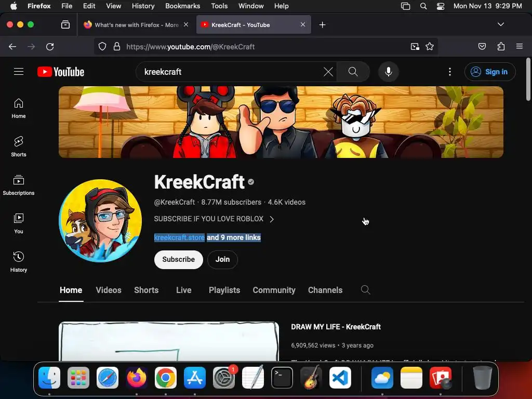Clear the kreekcraft search text
Image resolution: width=532 pixels, height=399 pixels.
coord(328,72)
